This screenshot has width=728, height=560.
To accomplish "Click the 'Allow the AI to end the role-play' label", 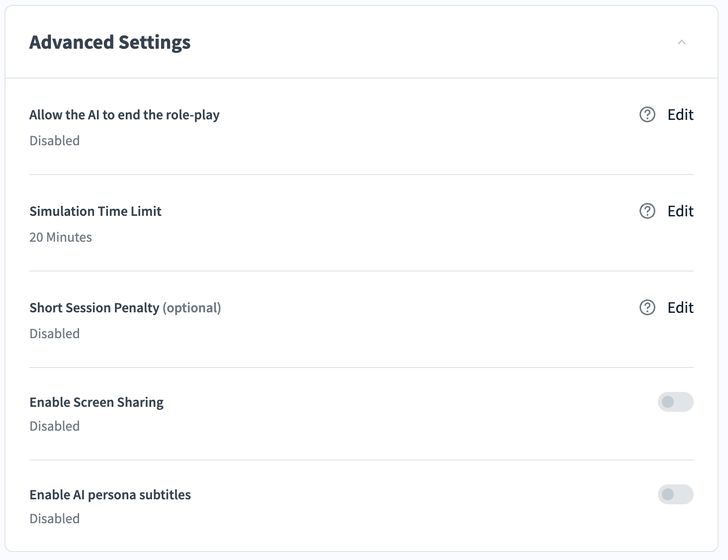I will (x=124, y=115).
